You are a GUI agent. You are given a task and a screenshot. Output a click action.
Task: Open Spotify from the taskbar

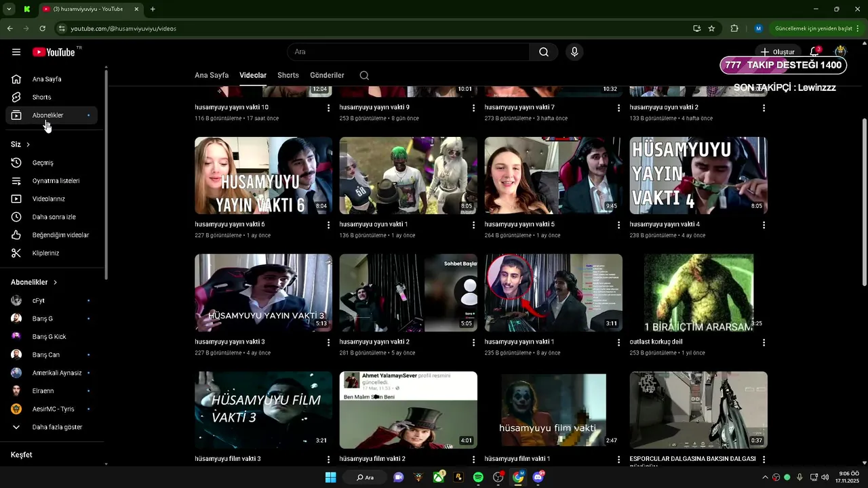pyautogui.click(x=478, y=477)
